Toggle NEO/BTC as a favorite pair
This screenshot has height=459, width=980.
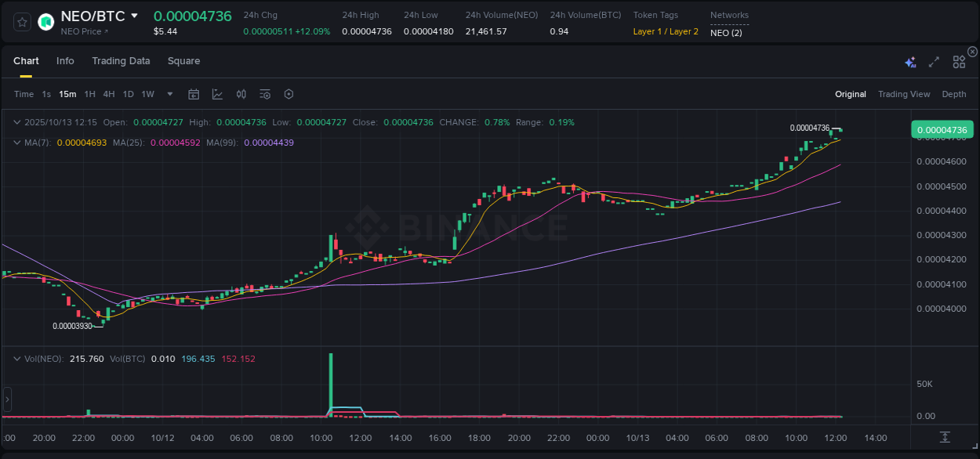coord(21,21)
